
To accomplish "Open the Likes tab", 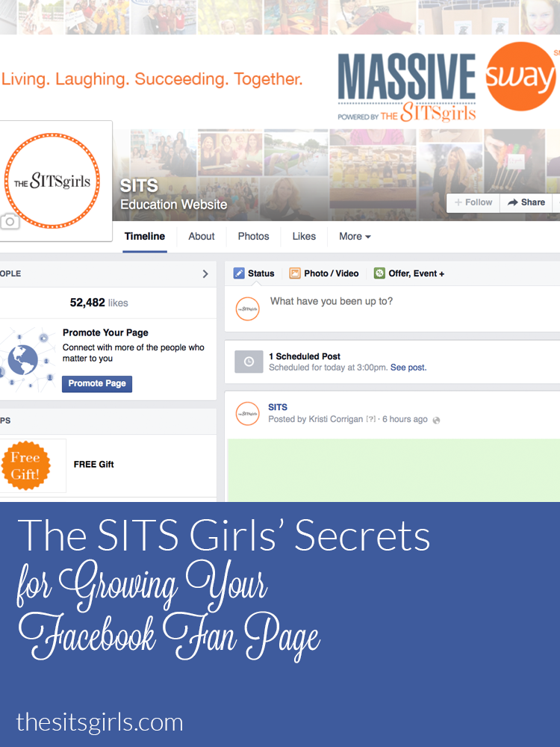I will pos(304,236).
